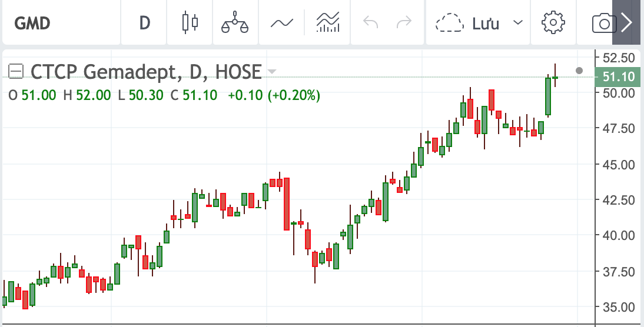The width and height of the screenshot is (644, 327).
Task: Click the redo arrow
Action: (404, 23)
